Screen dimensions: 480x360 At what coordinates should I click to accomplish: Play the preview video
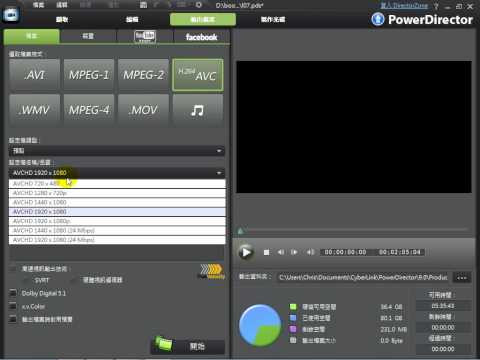(246, 252)
